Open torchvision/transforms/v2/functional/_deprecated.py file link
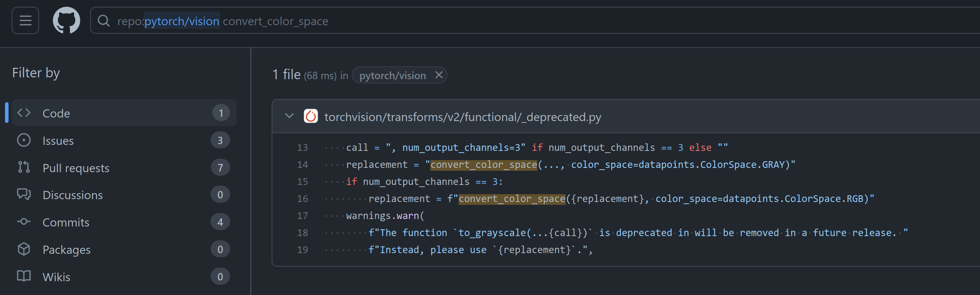Viewport: 980px width, 295px height. click(x=463, y=117)
